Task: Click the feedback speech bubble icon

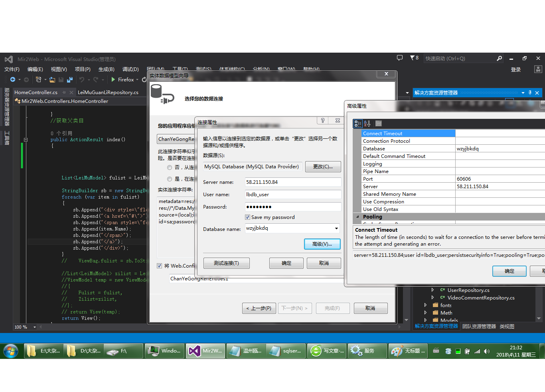Action: 400,58
